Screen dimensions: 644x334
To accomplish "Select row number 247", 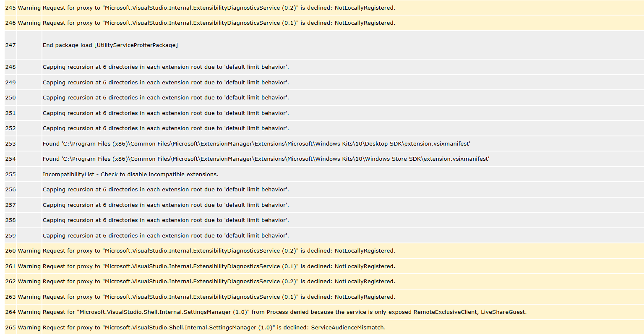I will click(10, 45).
